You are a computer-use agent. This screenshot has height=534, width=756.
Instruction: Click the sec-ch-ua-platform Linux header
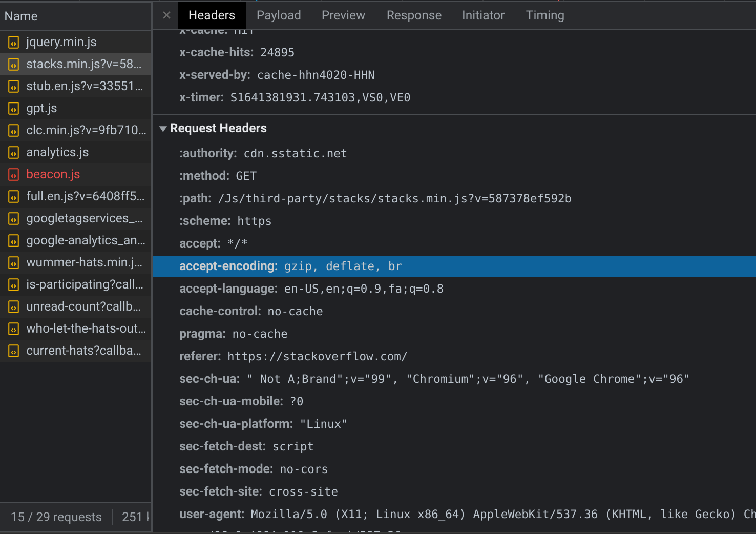coord(263,424)
